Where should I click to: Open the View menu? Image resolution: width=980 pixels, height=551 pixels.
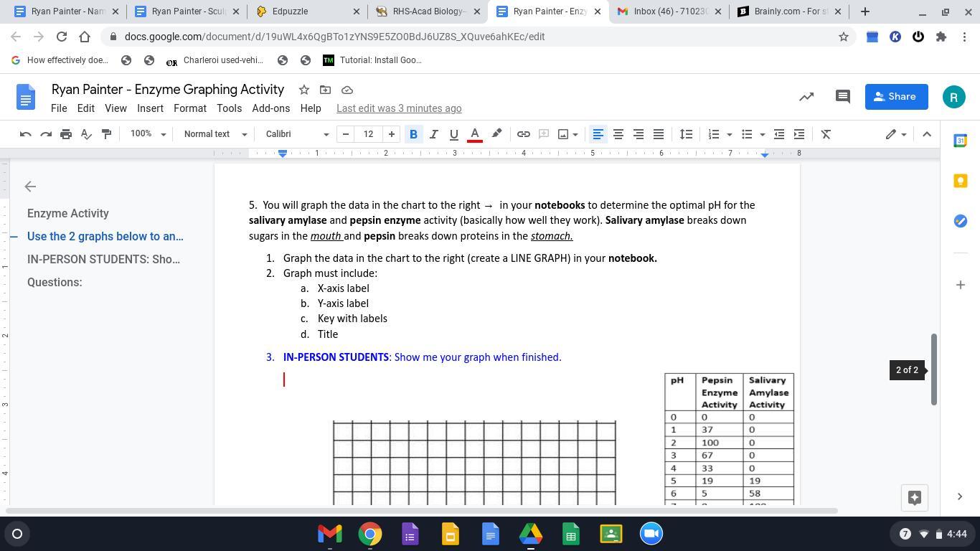pos(116,108)
